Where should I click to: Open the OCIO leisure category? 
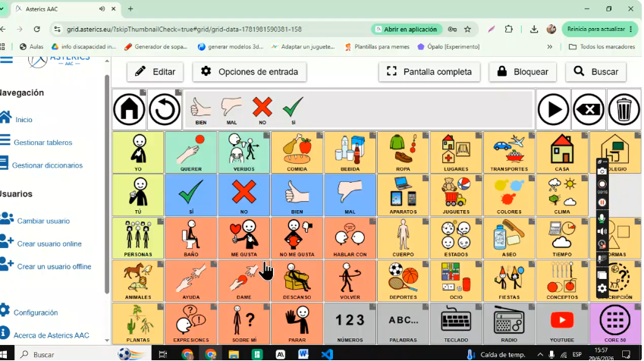click(x=456, y=281)
